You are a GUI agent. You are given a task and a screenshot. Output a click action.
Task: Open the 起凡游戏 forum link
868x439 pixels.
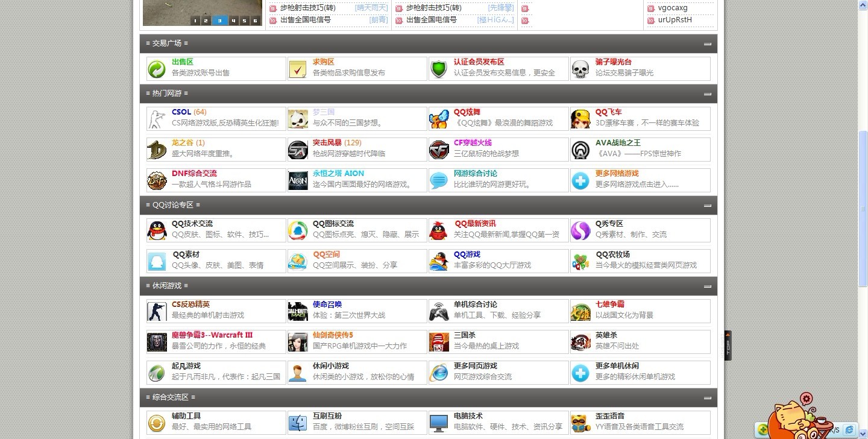tap(186, 366)
